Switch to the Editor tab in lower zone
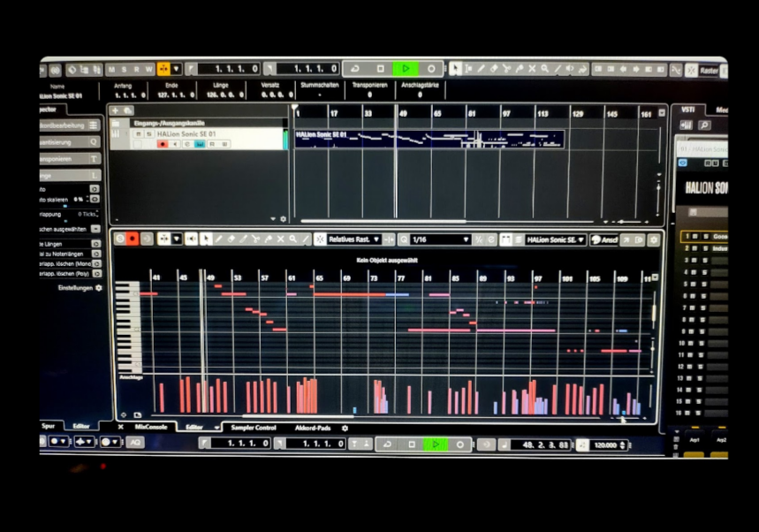This screenshot has width=759, height=532. [194, 427]
